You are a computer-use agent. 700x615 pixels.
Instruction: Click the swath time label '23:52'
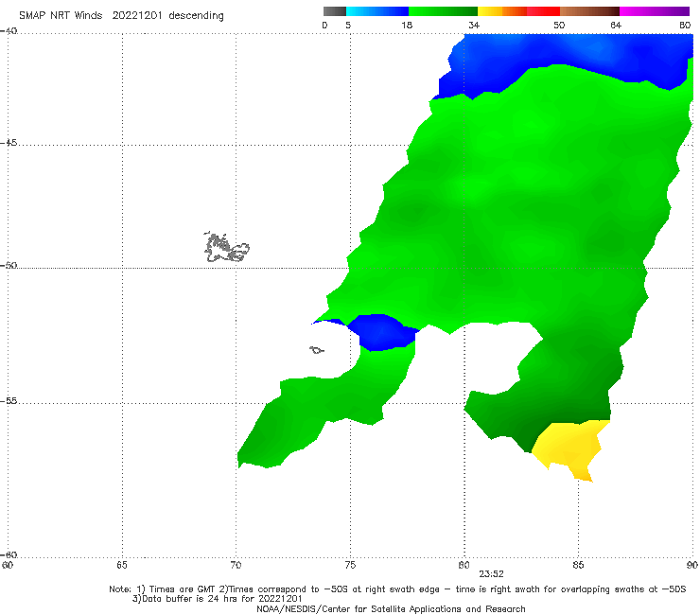coord(491,574)
